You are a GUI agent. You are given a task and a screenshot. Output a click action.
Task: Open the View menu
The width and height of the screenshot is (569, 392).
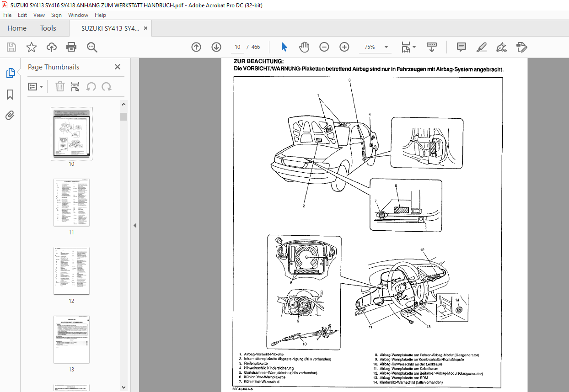[39, 15]
